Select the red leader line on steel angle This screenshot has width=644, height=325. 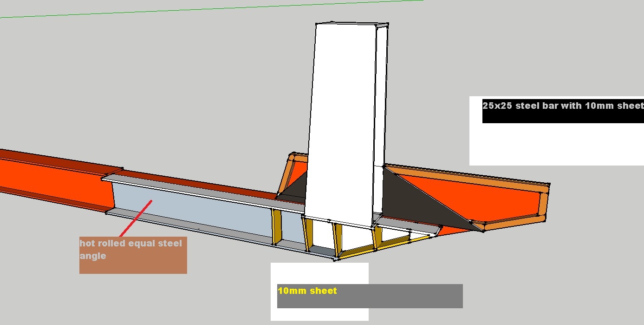click(135, 218)
